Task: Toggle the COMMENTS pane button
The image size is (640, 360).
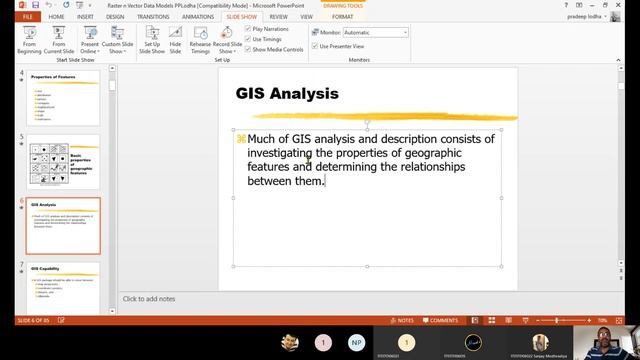Action: pos(440,320)
